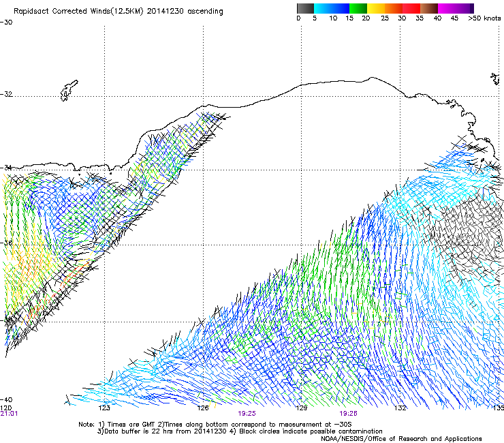
Task: Pick the purple 45-50 knots legend swatch
Action: click(x=464, y=8)
